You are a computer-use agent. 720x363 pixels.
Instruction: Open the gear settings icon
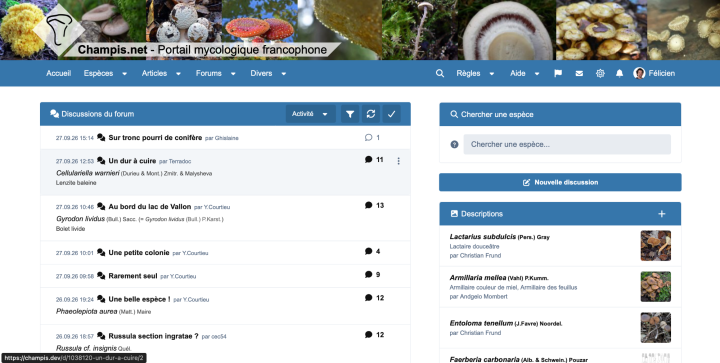click(x=600, y=73)
